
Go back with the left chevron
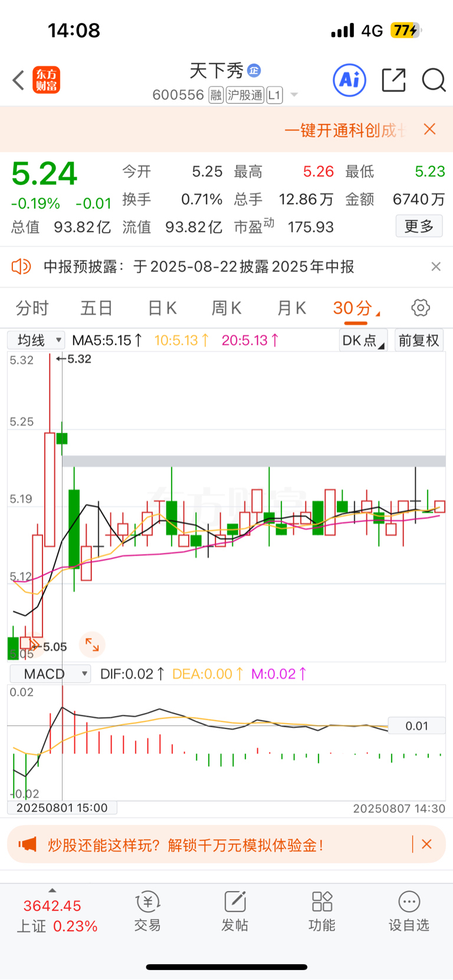point(18,80)
